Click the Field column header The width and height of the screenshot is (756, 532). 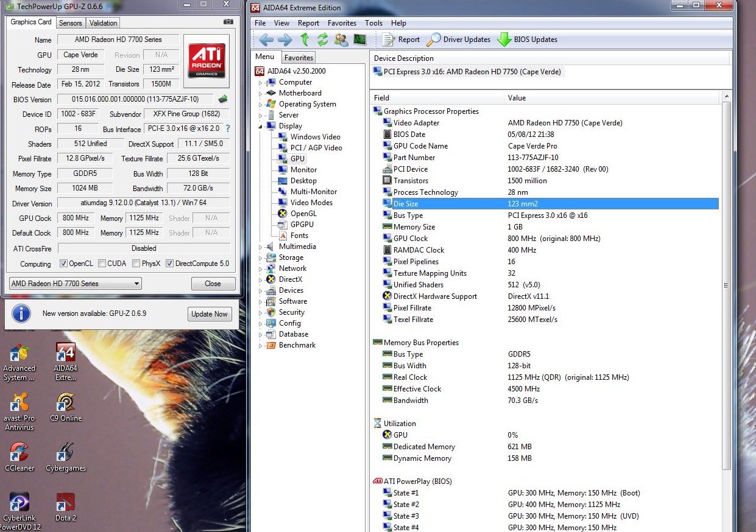click(437, 97)
